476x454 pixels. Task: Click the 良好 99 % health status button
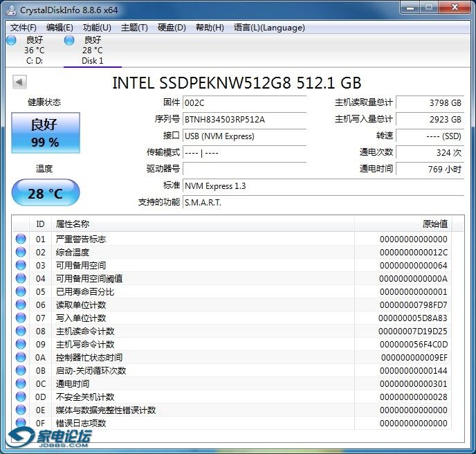pyautogui.click(x=46, y=133)
